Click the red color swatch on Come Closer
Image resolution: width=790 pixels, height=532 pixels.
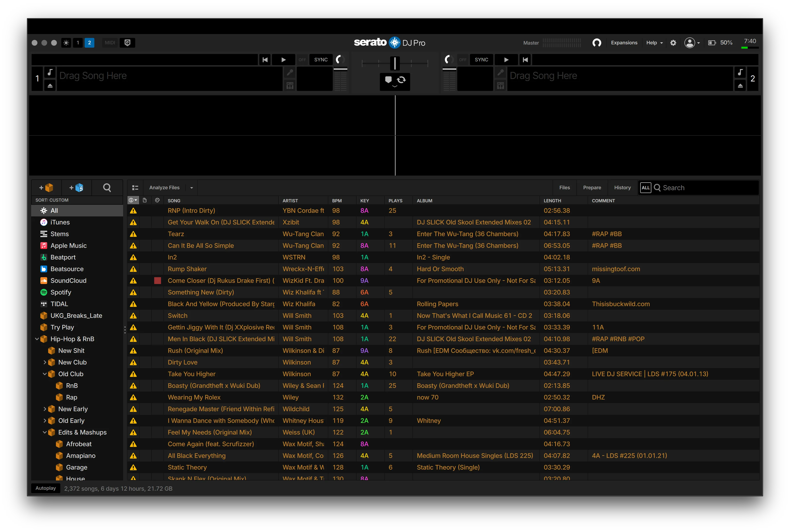click(x=157, y=281)
